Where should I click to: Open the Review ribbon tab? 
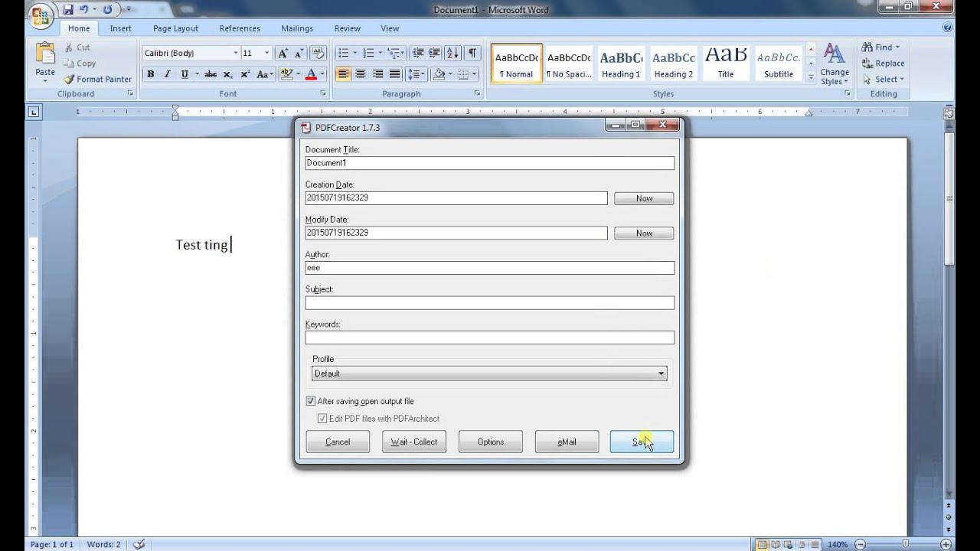coord(347,28)
